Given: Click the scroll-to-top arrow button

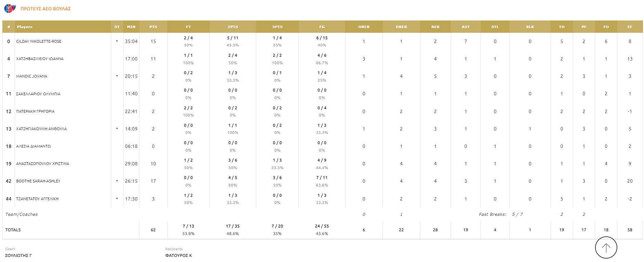Looking at the screenshot, I should pos(606,248).
